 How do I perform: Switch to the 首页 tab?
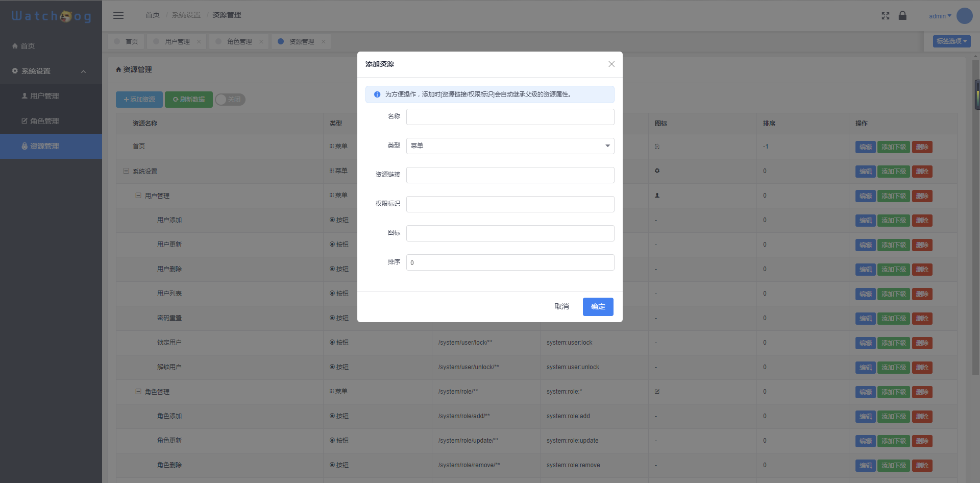point(126,41)
